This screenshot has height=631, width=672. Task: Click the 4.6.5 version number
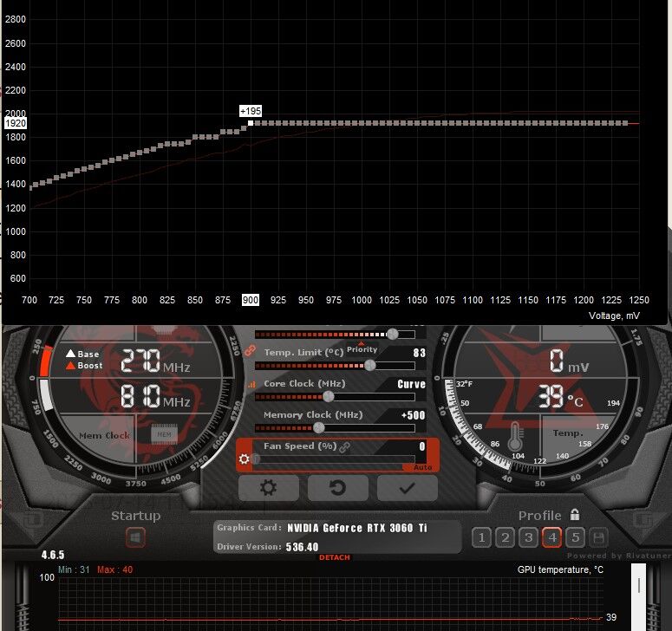click(x=53, y=556)
